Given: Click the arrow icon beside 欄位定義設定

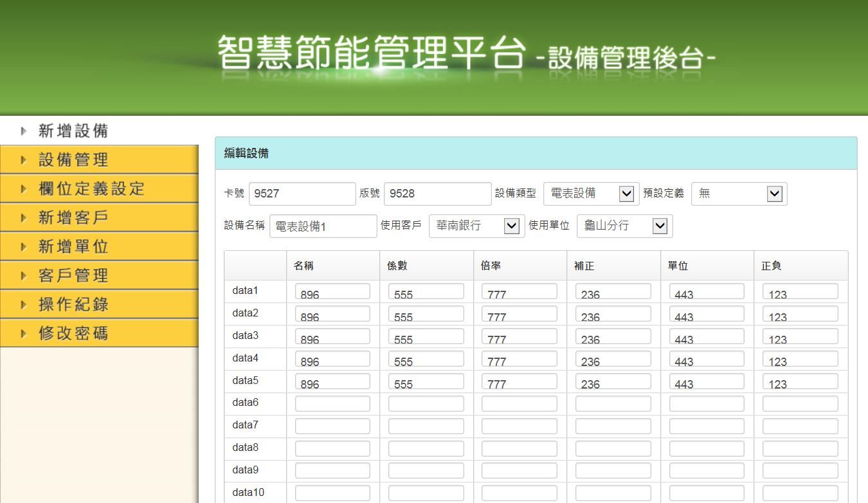Looking at the screenshot, I should (x=24, y=188).
